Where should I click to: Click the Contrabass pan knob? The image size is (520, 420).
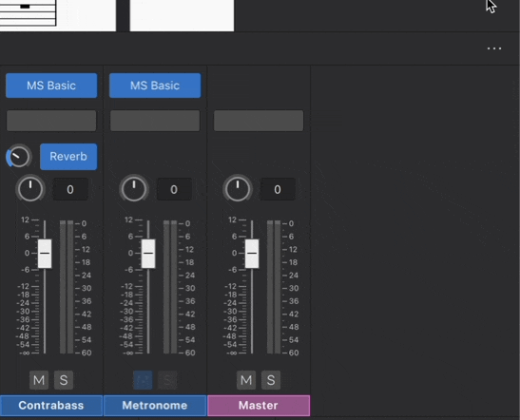[x=30, y=188]
